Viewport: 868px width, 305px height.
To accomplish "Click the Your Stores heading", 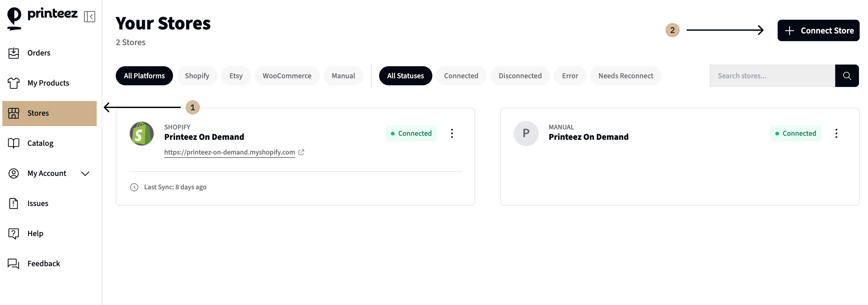I will 163,23.
